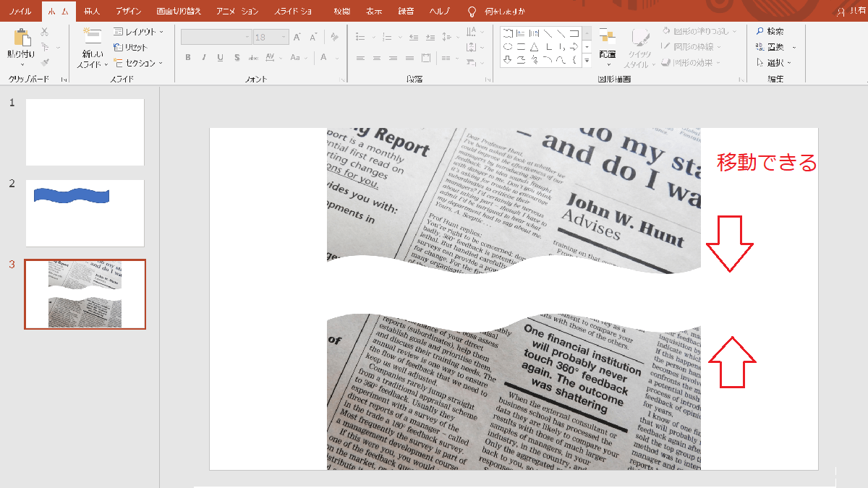Open the Layout (レイアウト) dropdown
Image resolution: width=868 pixels, height=488 pixels.
pos(139,32)
